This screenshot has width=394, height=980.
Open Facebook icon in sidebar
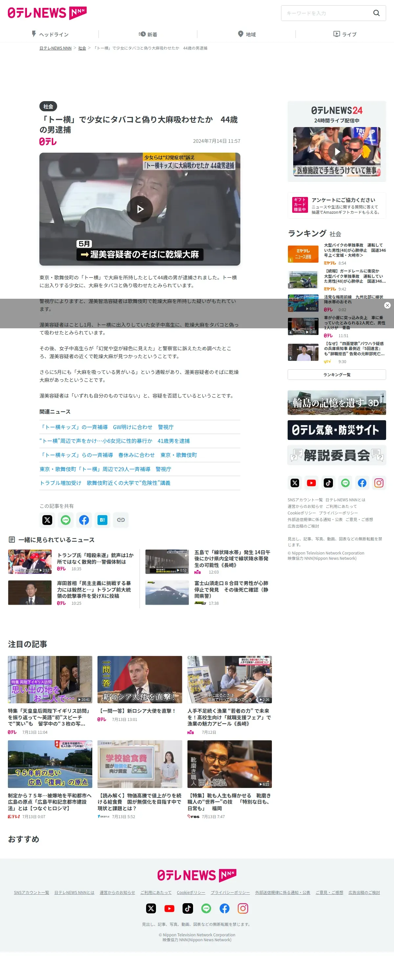tap(362, 483)
